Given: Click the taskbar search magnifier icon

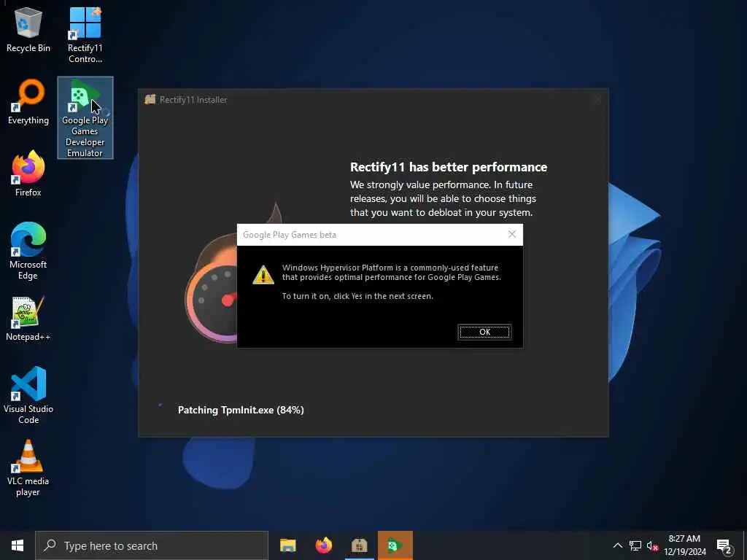Looking at the screenshot, I should tap(50, 545).
